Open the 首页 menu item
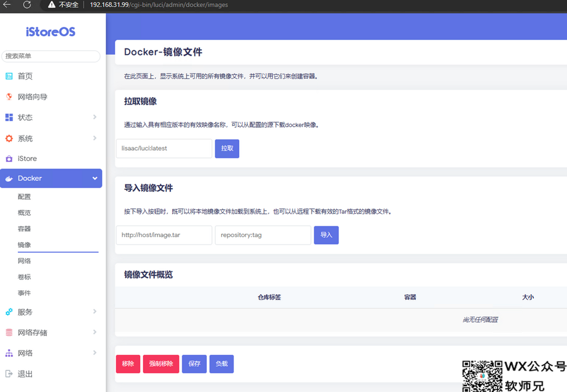 tap(25, 76)
